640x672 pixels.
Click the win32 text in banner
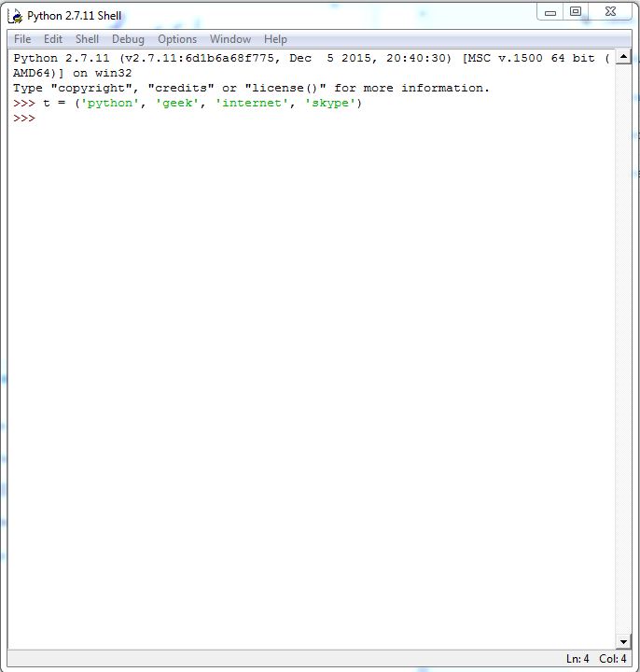point(113,74)
